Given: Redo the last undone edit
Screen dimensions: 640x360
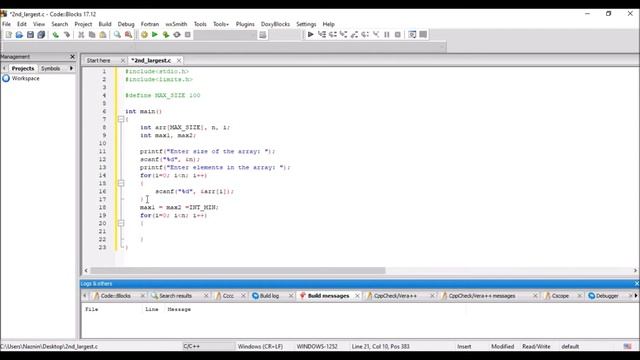Looking at the screenshot, I should 67,35.
